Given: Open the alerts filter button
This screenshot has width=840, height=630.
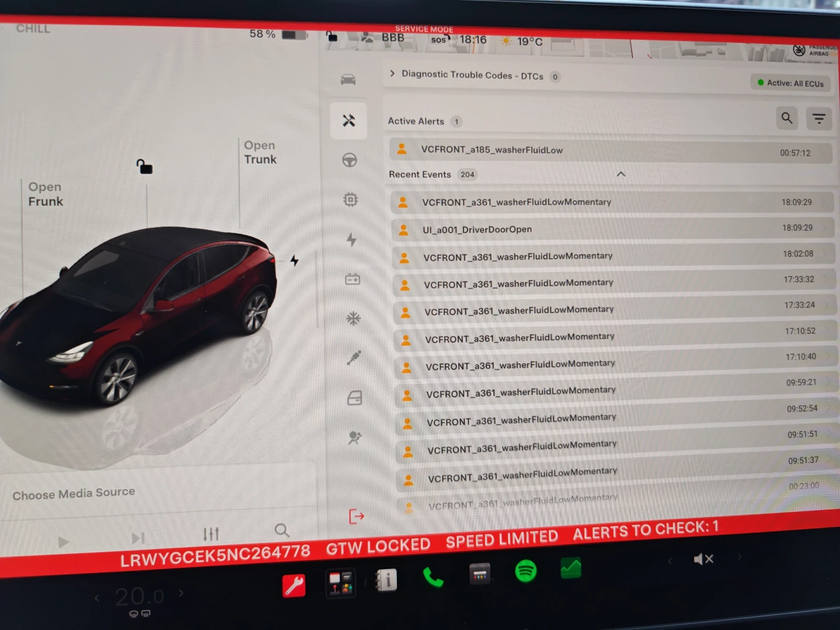Looking at the screenshot, I should pos(818,119).
